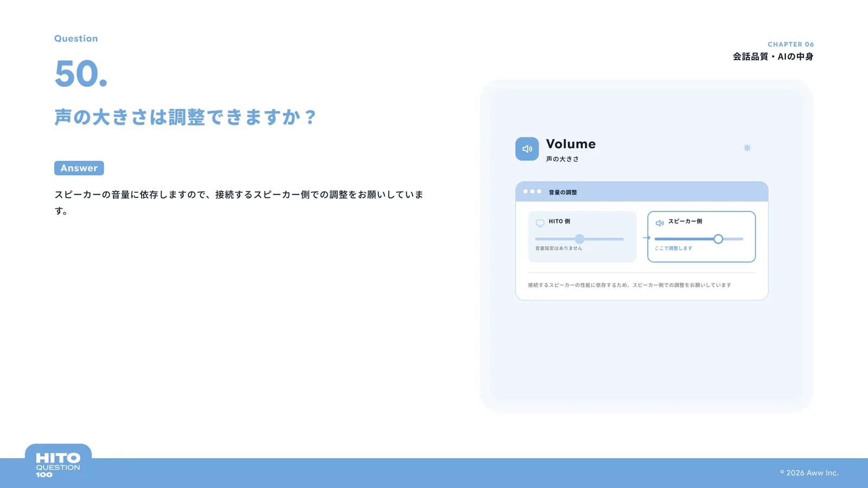Click the © 2026 Aww Inc. copyright text
The image size is (868, 488).
(809, 473)
